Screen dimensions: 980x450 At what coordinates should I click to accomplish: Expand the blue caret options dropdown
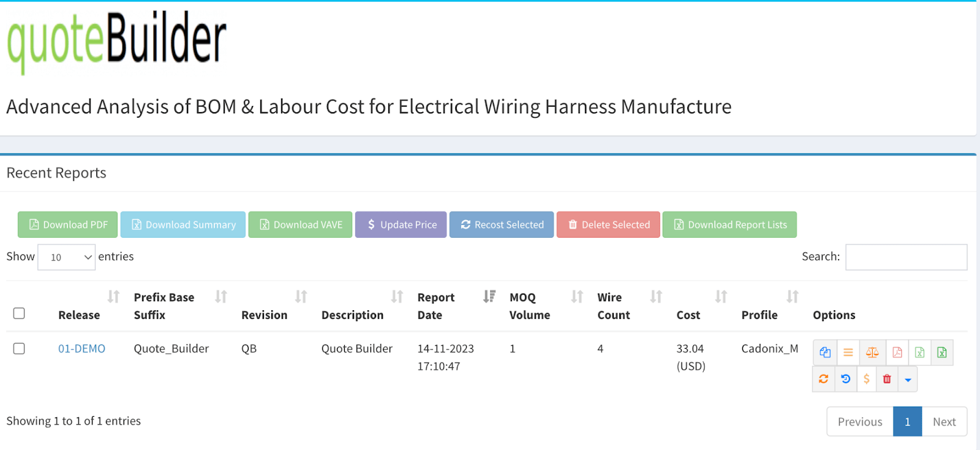coord(908,379)
